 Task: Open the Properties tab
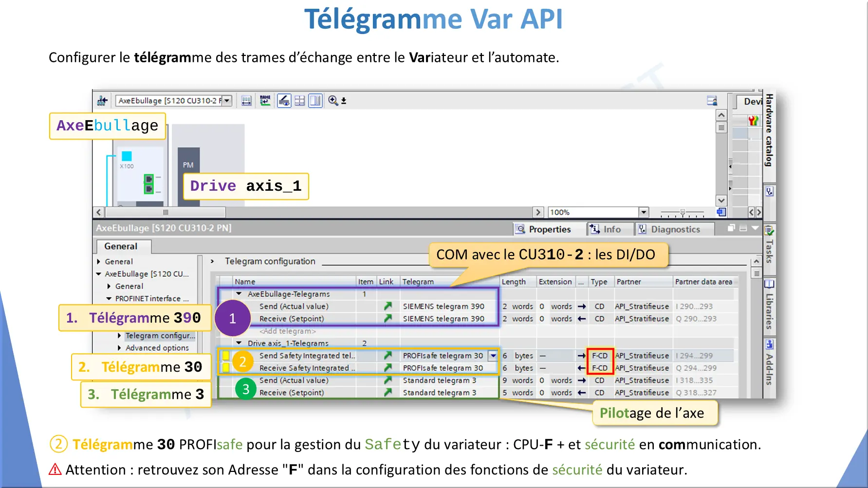543,229
